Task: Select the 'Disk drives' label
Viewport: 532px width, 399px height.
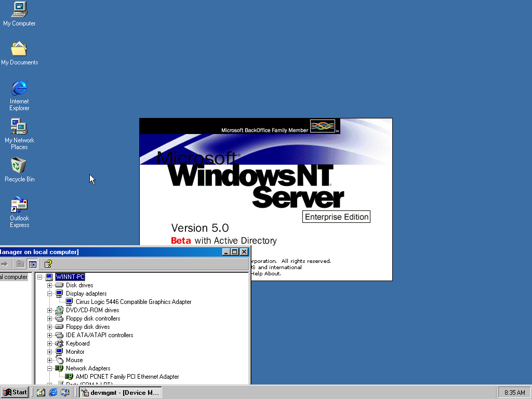Action: (x=79, y=285)
